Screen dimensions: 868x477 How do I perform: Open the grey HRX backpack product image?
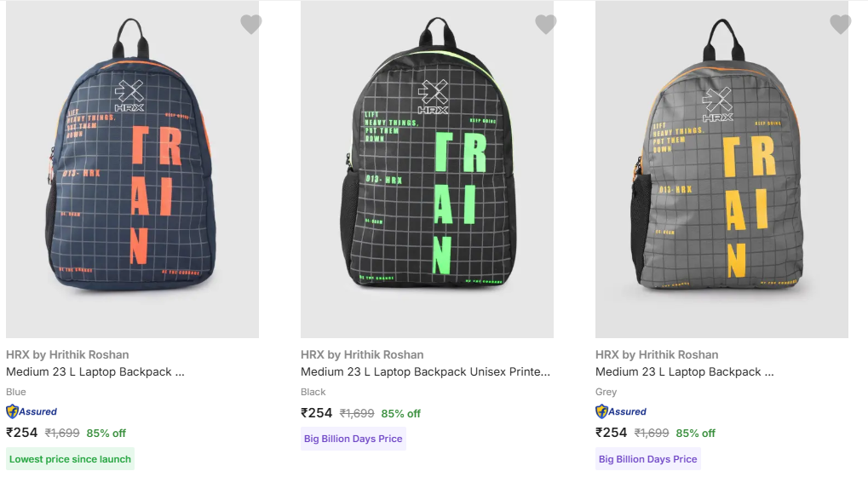click(721, 170)
